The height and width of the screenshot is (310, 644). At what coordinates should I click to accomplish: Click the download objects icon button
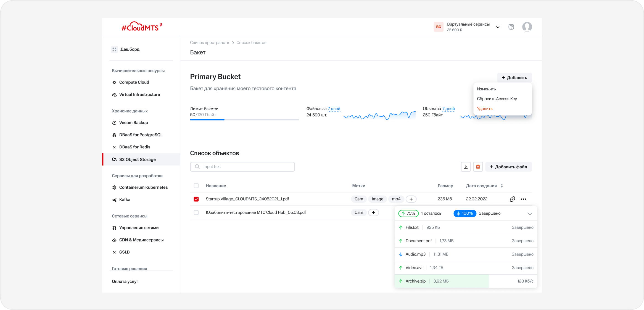(x=466, y=167)
